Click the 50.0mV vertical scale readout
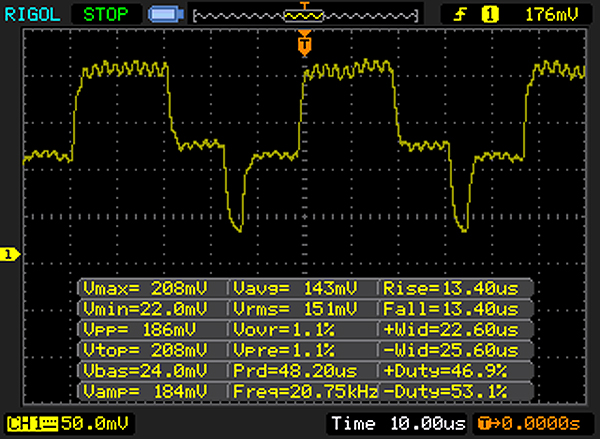The height and width of the screenshot is (439, 600). [95, 423]
